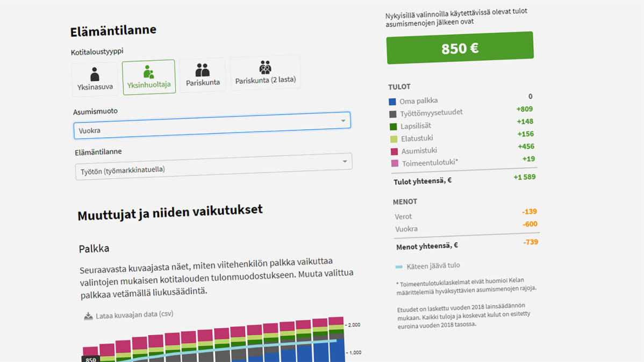Click the download icon beside Lataa kuvaajan data

pyautogui.click(x=88, y=316)
